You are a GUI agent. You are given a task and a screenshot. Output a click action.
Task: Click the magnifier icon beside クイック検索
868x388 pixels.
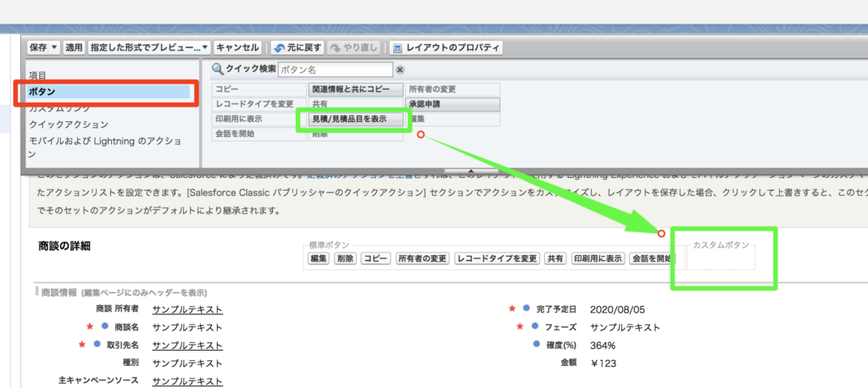pos(218,69)
